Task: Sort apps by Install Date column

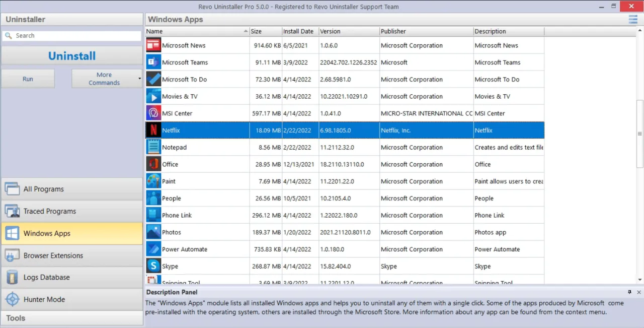Action: pos(298,31)
